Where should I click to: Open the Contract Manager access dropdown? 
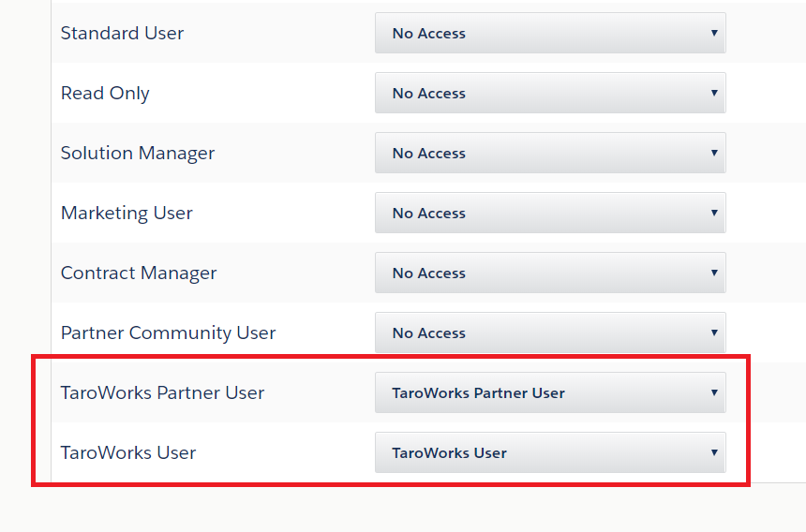549,273
